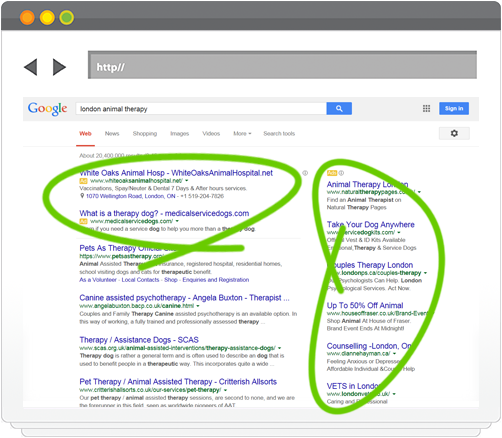The image size is (502, 438).
Task: Click 'Enquiries and Registration' sitelink
Action: 216,280
